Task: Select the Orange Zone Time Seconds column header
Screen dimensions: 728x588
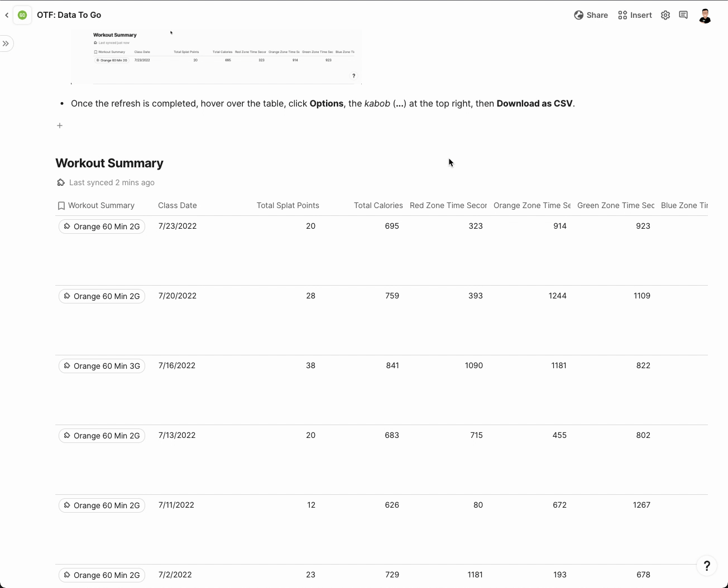Action: click(x=532, y=205)
